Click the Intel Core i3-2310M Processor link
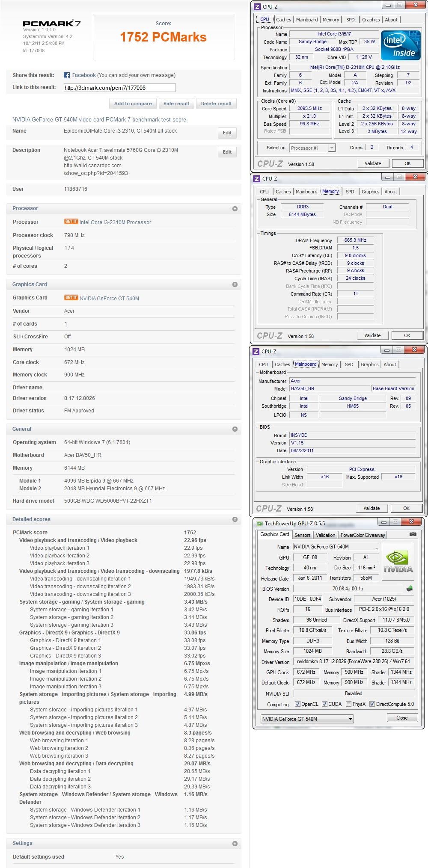Screen dimensions: 428x868 pos(115,222)
